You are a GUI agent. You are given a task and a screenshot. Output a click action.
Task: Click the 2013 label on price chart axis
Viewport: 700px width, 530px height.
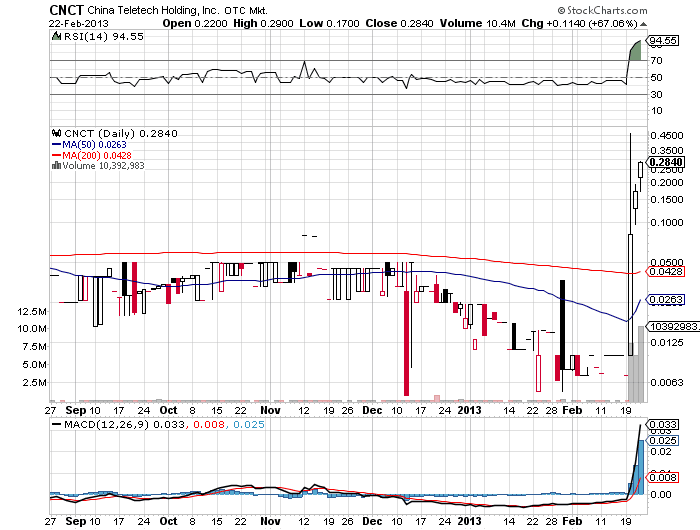coord(470,410)
